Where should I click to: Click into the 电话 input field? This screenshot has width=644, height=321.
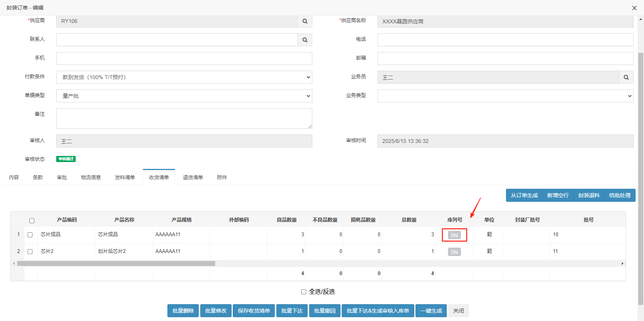[x=505, y=40]
